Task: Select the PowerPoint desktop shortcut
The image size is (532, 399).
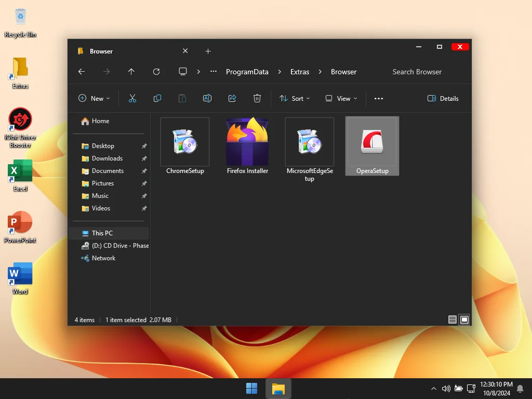Action: tap(20, 228)
